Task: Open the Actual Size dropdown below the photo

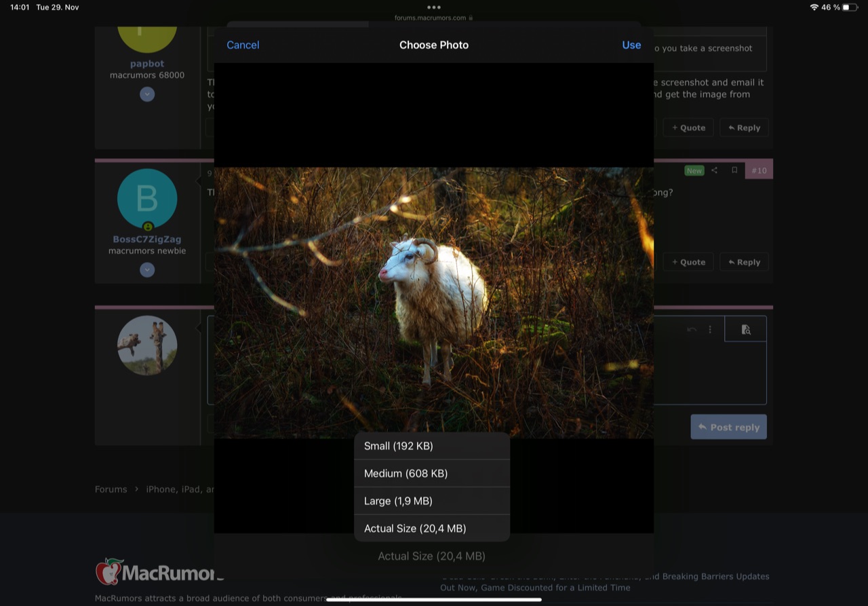Action: coord(431,556)
